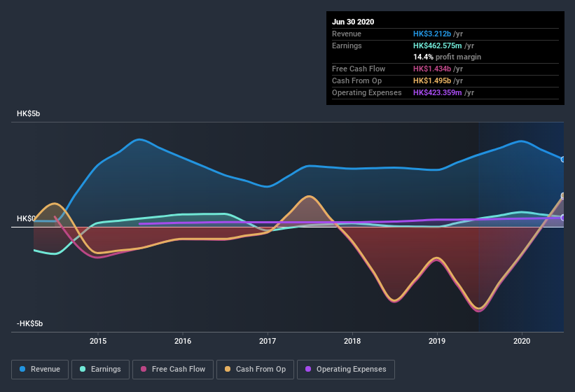
Task: Click the Cash From Op label in tooltip
Action: pyautogui.click(x=356, y=80)
